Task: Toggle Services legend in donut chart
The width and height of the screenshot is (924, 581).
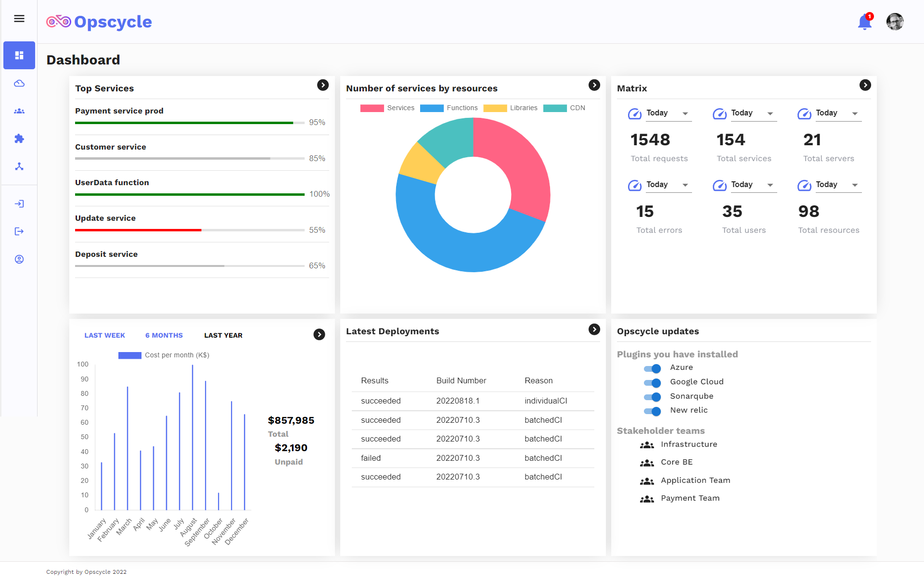Action: [x=387, y=108]
